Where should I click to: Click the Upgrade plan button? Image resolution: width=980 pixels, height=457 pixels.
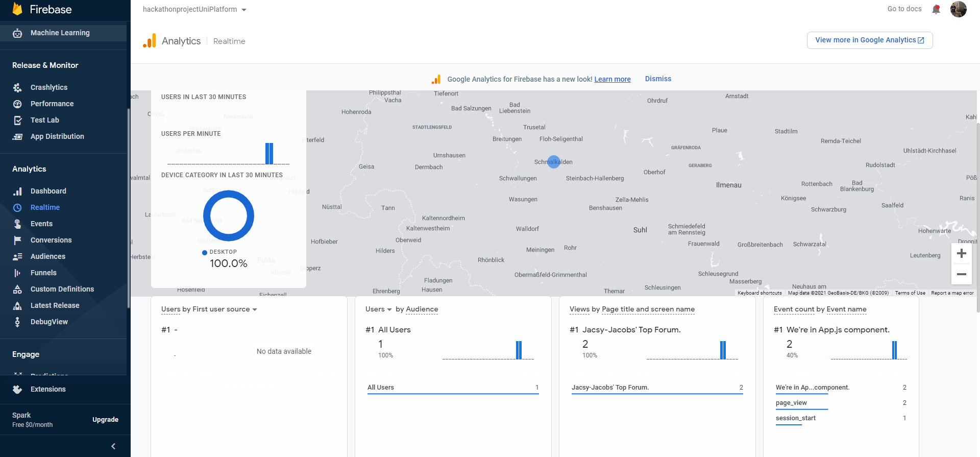pos(105,420)
